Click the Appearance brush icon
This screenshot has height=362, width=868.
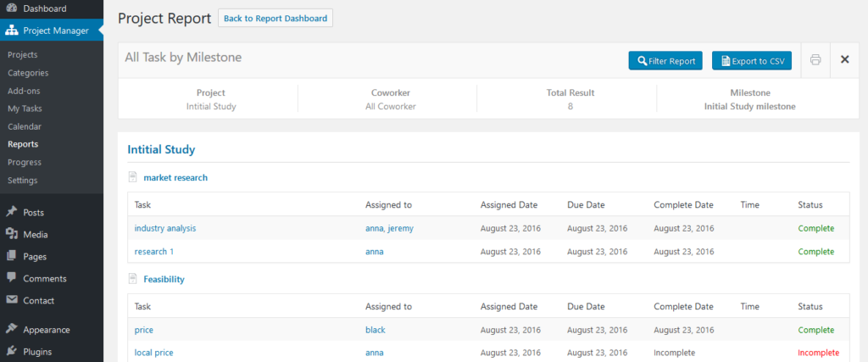[11, 329]
